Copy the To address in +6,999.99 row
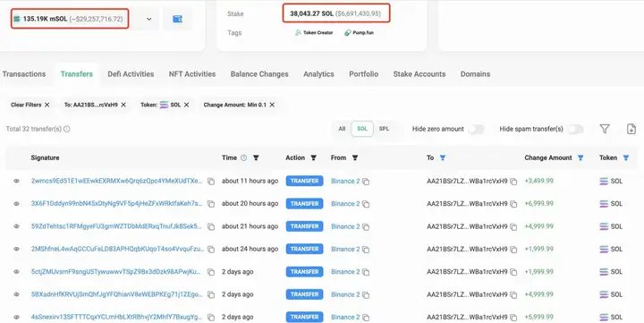 click(513, 204)
